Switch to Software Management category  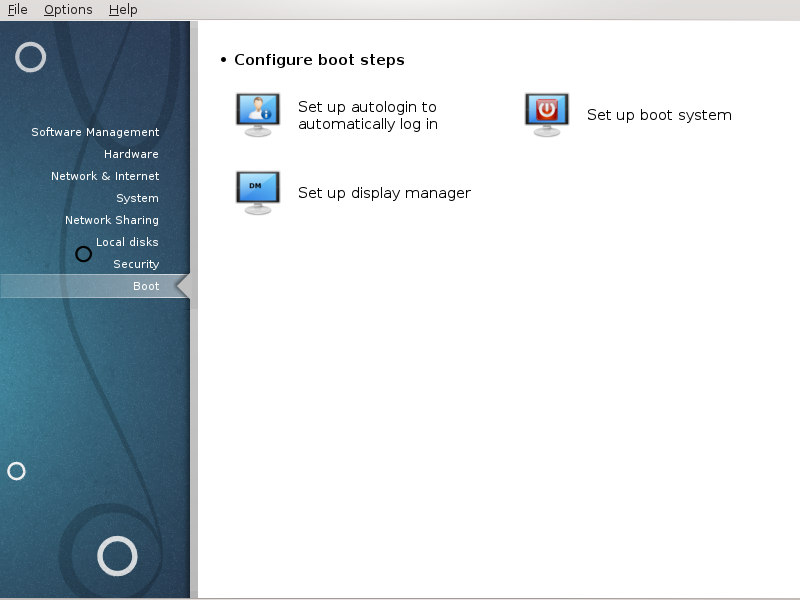click(x=95, y=132)
